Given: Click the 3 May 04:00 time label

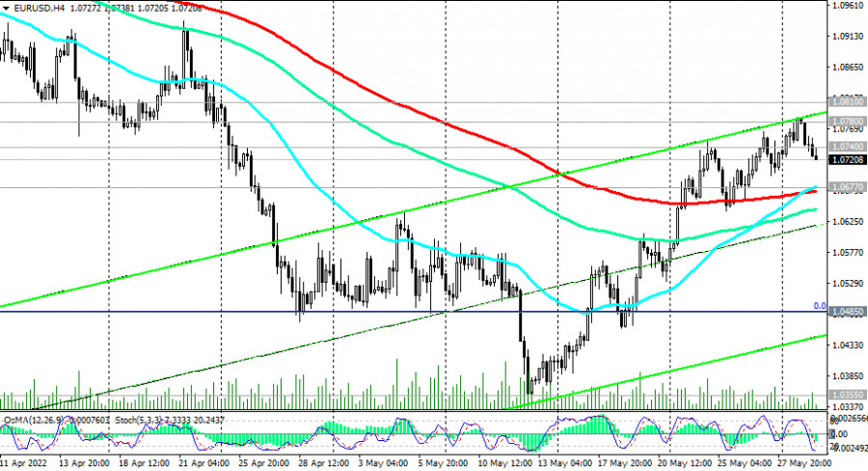Looking at the screenshot, I should (383, 463).
